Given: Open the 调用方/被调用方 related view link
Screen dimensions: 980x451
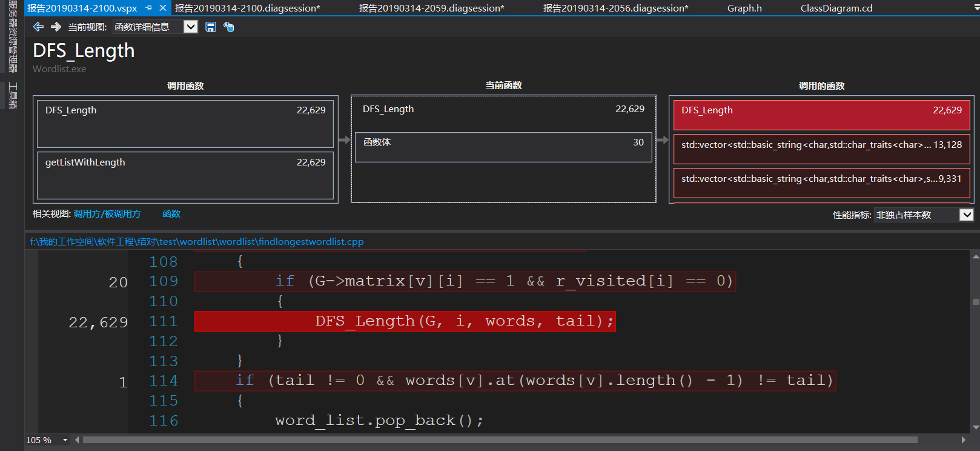Looking at the screenshot, I should click(x=107, y=214).
